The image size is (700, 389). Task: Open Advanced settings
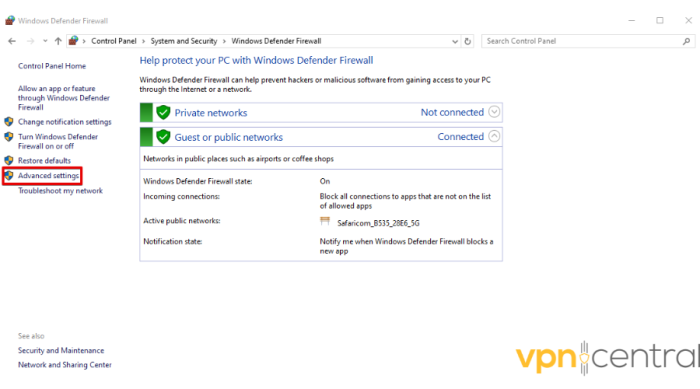tap(48, 176)
